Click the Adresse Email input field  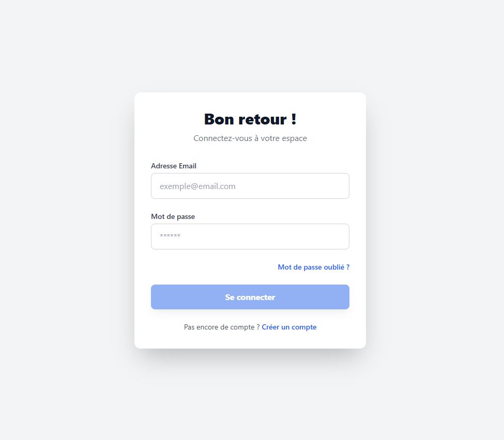tap(250, 186)
